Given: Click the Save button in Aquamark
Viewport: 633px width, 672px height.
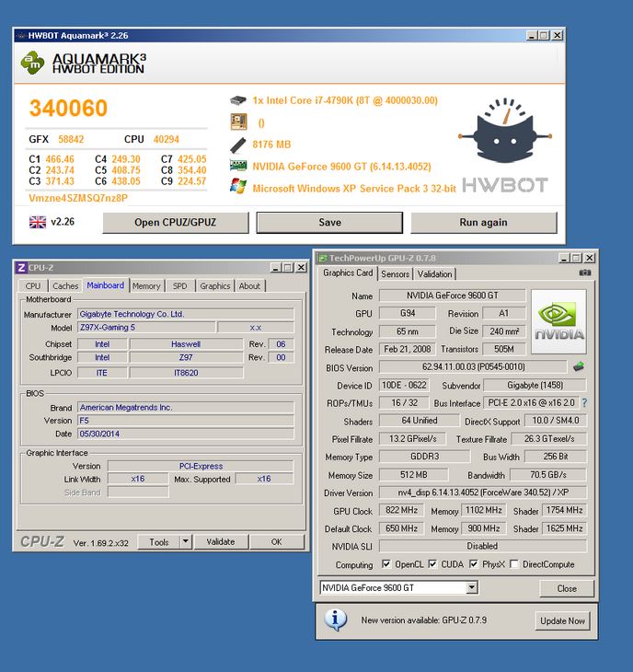Looking at the screenshot, I should pyautogui.click(x=329, y=223).
